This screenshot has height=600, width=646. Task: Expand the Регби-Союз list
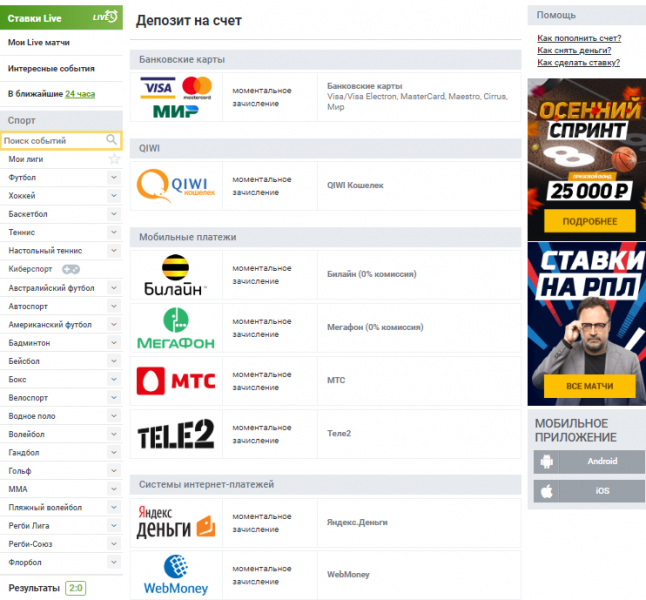[x=114, y=544]
